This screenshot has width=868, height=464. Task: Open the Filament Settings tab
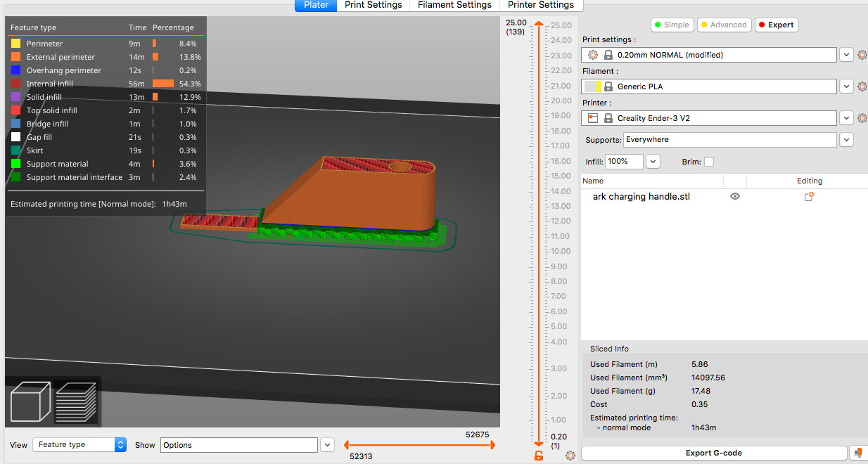pyautogui.click(x=454, y=5)
